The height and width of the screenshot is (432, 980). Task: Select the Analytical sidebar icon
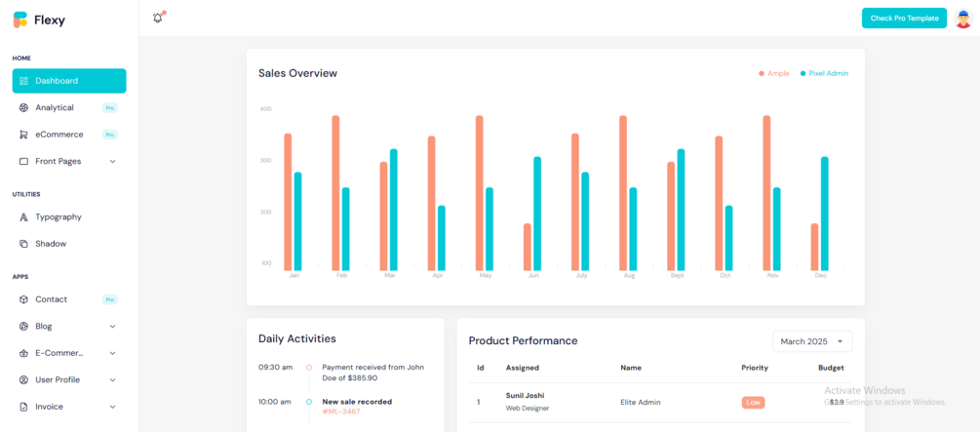(23, 107)
